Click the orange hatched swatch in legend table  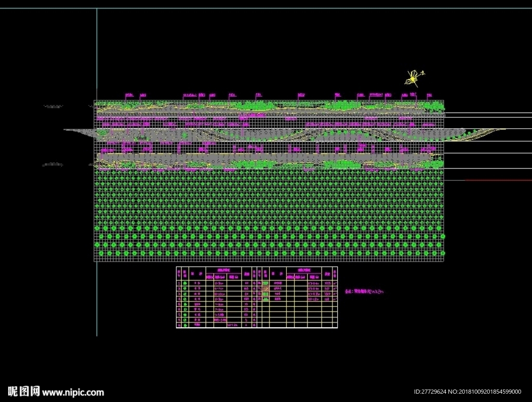pos(265,288)
